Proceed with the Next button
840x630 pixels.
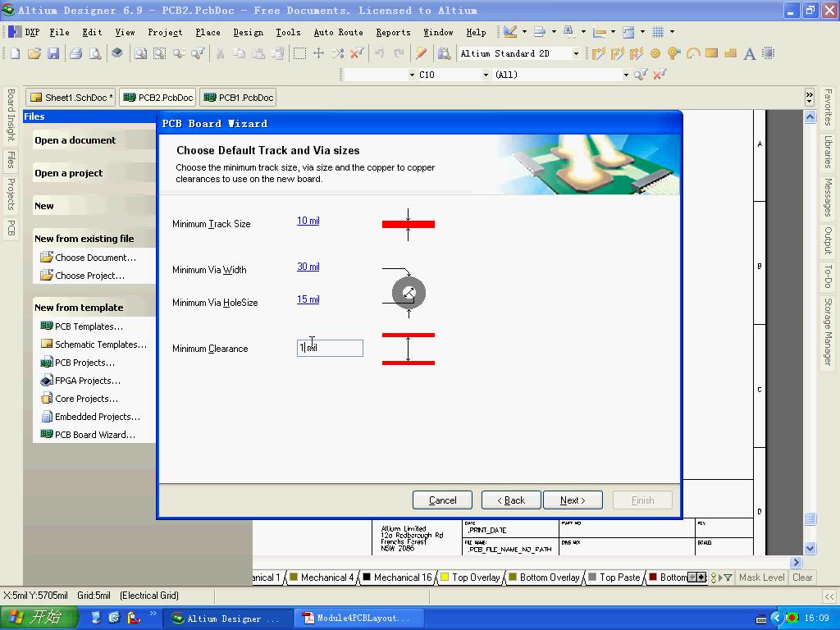573,500
